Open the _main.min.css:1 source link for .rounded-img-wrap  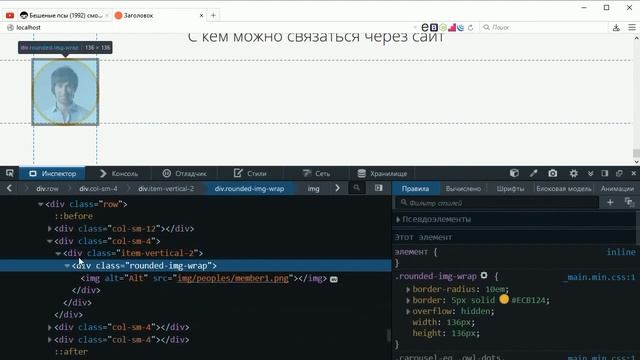click(599, 277)
